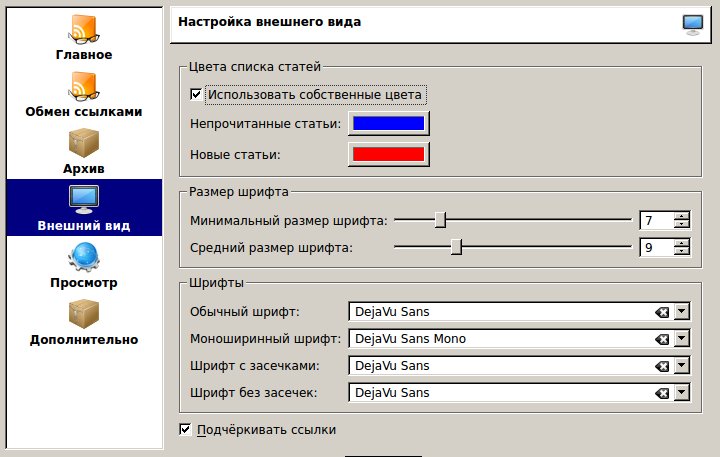This screenshot has width=720, height=457.
Task: Open the Главное settings section
Action: tap(84, 37)
